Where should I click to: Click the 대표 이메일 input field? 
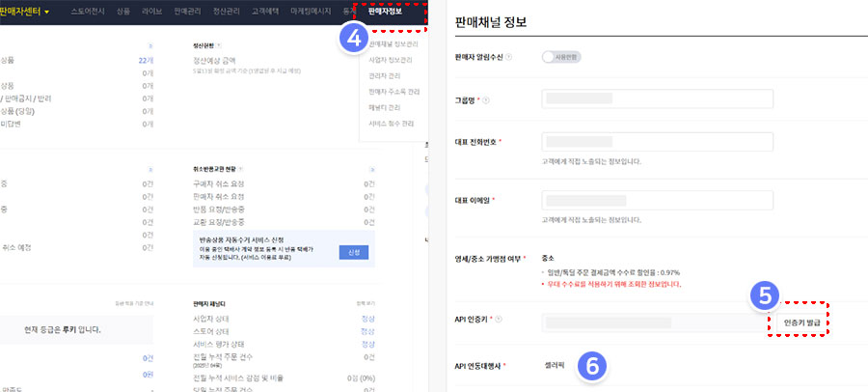pos(657,200)
